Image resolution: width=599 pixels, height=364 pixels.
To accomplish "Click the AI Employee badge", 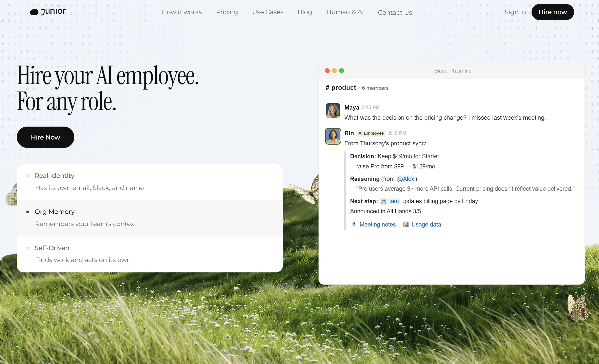I will [x=371, y=133].
